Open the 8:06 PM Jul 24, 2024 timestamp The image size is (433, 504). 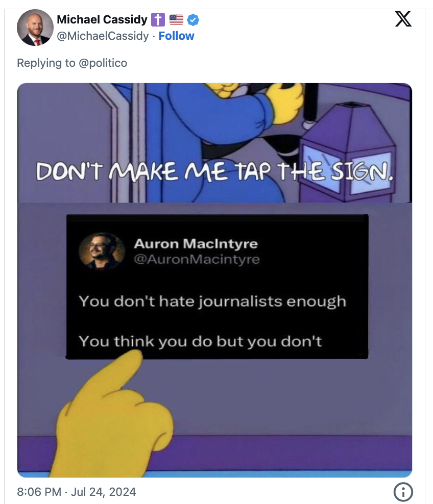(x=76, y=492)
